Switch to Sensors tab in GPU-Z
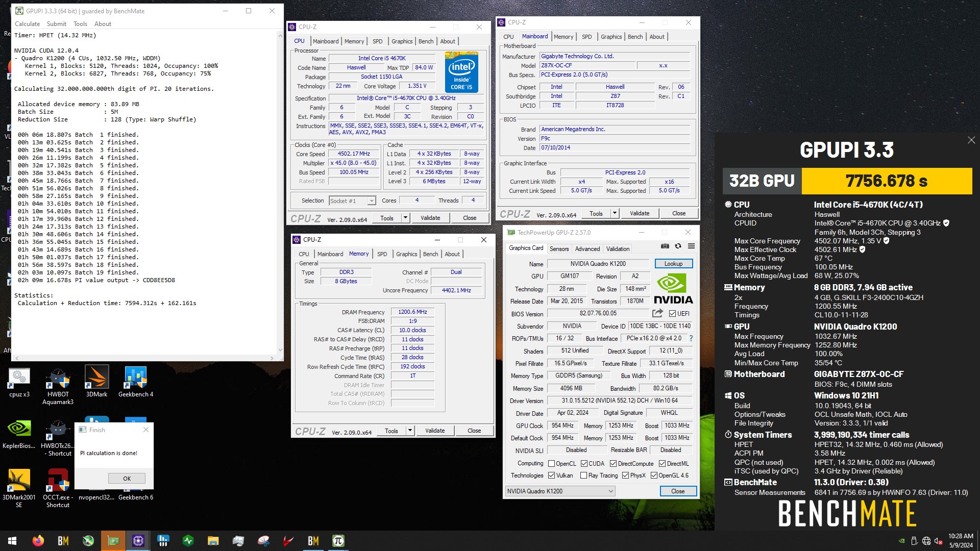 point(559,249)
